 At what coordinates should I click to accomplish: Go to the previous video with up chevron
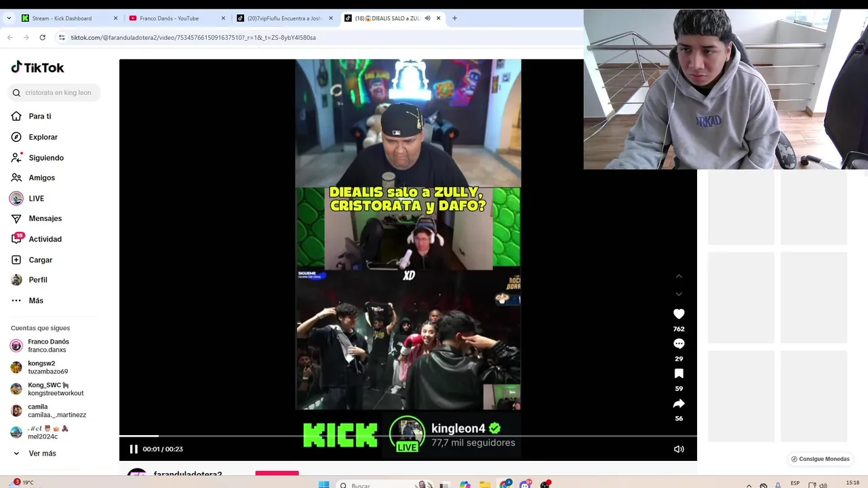(679, 277)
